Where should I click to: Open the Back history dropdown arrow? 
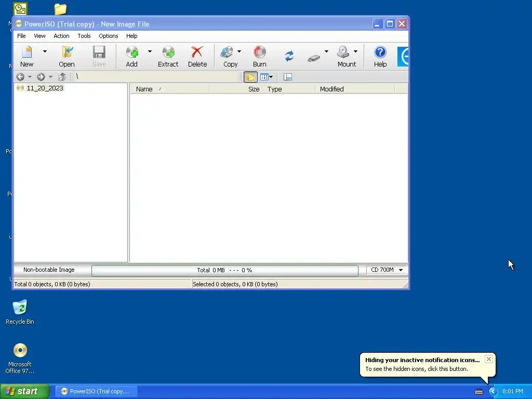[x=30, y=77]
